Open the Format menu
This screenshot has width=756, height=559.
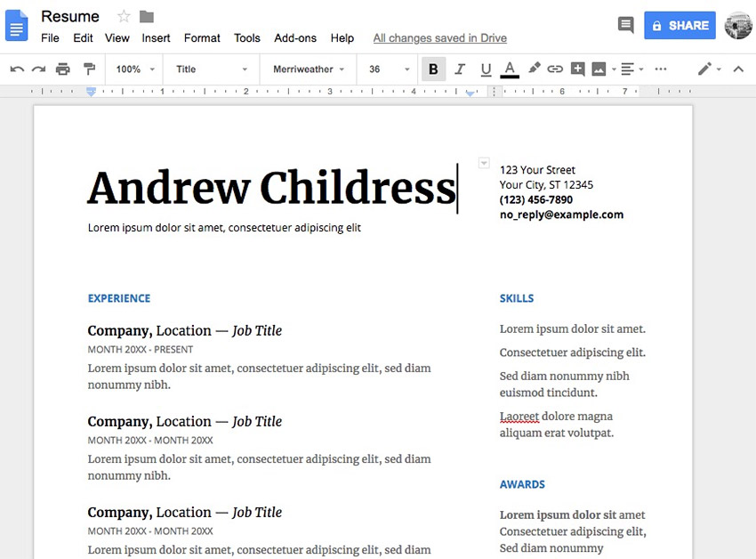[x=202, y=38]
